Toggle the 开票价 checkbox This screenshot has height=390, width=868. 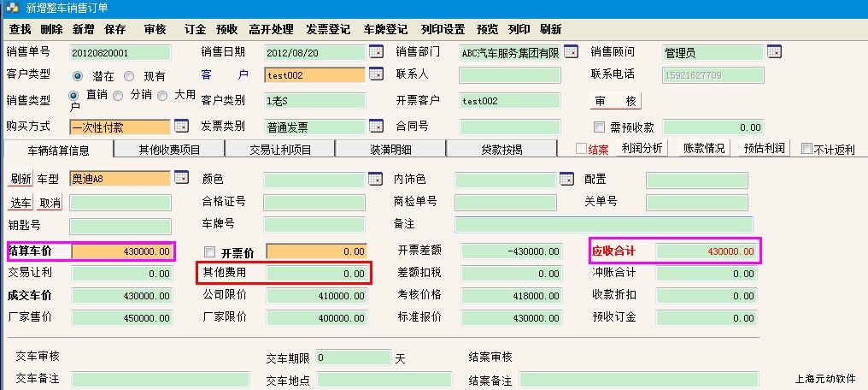(210, 252)
